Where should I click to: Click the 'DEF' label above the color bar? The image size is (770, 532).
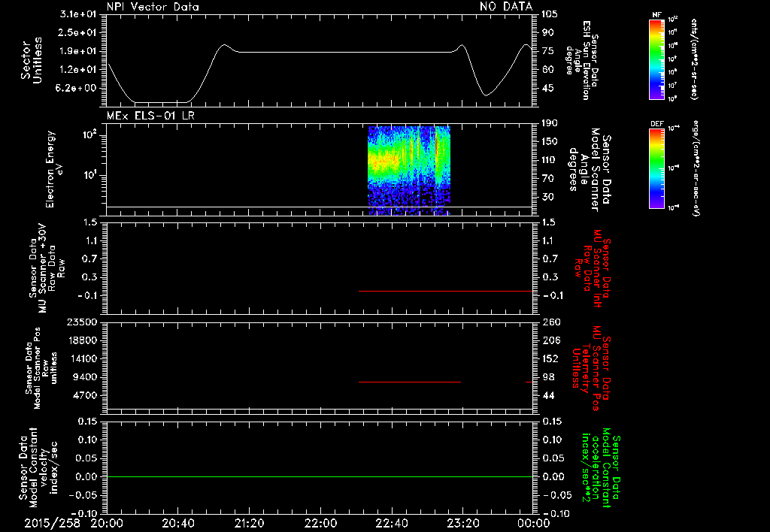pyautogui.click(x=656, y=124)
